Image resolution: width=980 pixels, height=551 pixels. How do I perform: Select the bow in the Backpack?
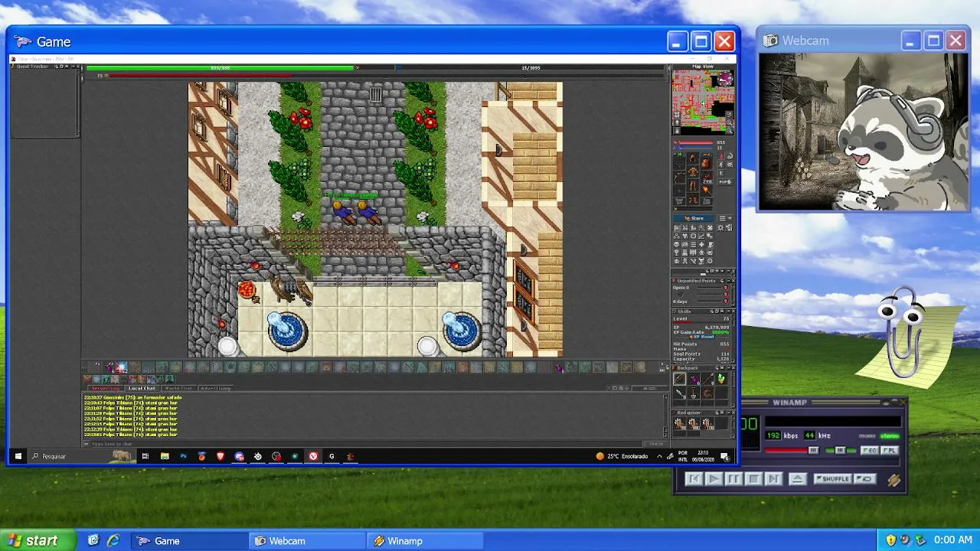[x=680, y=379]
